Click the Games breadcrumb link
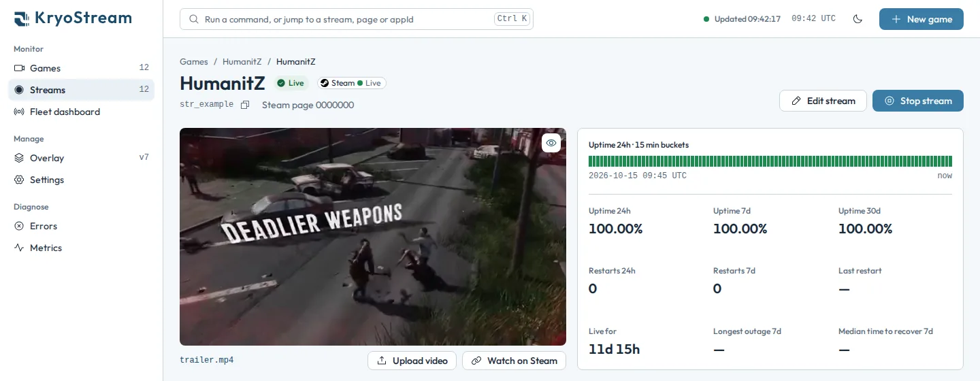This screenshot has width=980, height=381. pos(194,61)
